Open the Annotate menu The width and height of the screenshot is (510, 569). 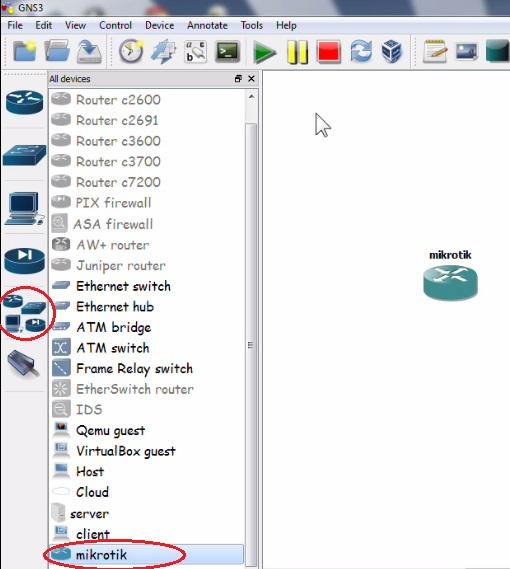click(x=207, y=25)
